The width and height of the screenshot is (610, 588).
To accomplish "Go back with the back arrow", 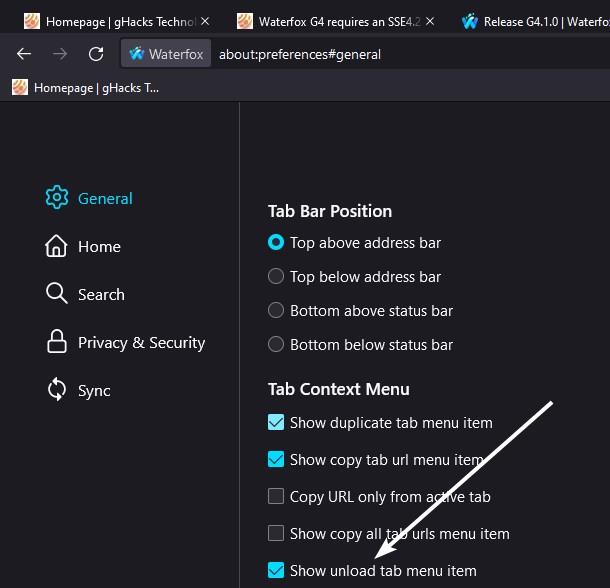I will coord(24,54).
